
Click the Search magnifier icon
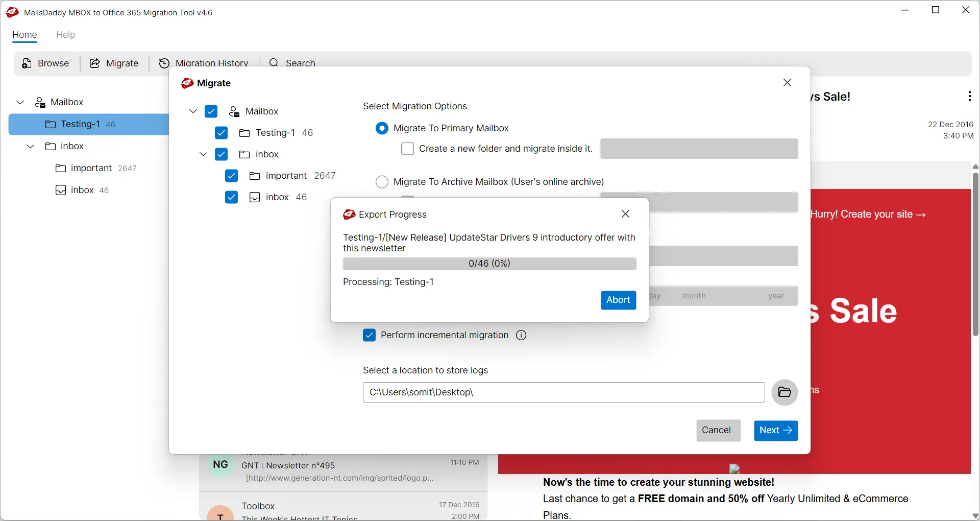(274, 63)
